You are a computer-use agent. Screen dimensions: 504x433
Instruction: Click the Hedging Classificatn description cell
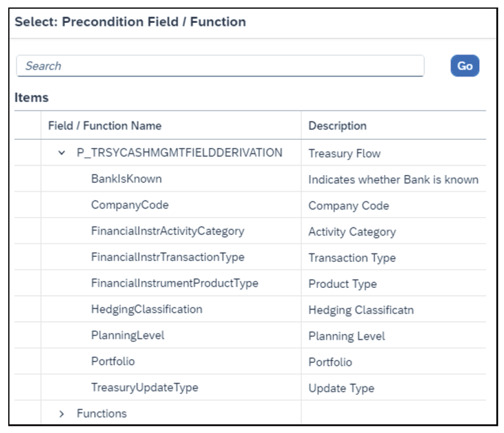[361, 310]
